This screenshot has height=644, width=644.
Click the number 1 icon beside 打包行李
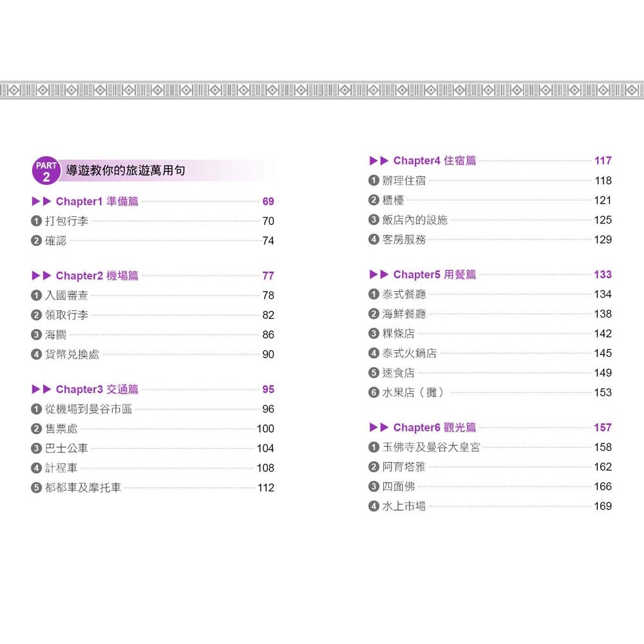coord(37,221)
